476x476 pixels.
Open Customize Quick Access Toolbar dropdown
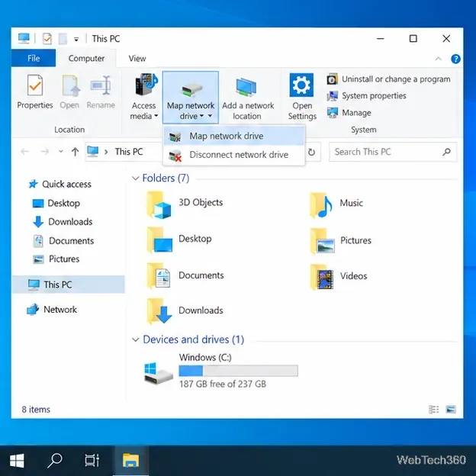tap(76, 39)
